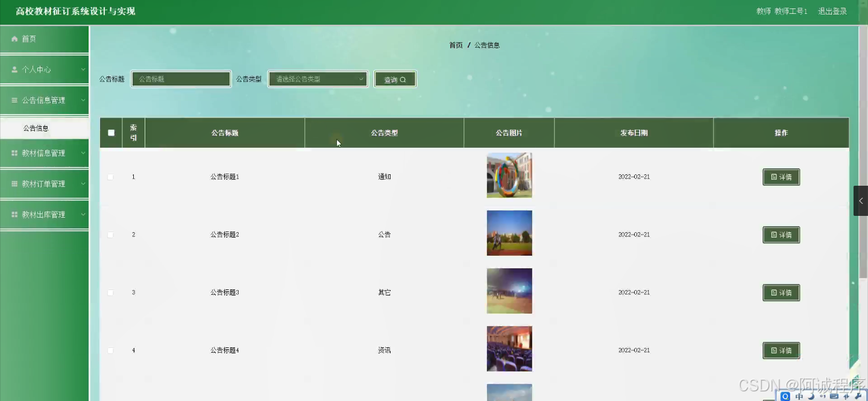The height and width of the screenshot is (401, 868).
Task: Toggle the select-all checkbox in table header
Action: point(111,133)
